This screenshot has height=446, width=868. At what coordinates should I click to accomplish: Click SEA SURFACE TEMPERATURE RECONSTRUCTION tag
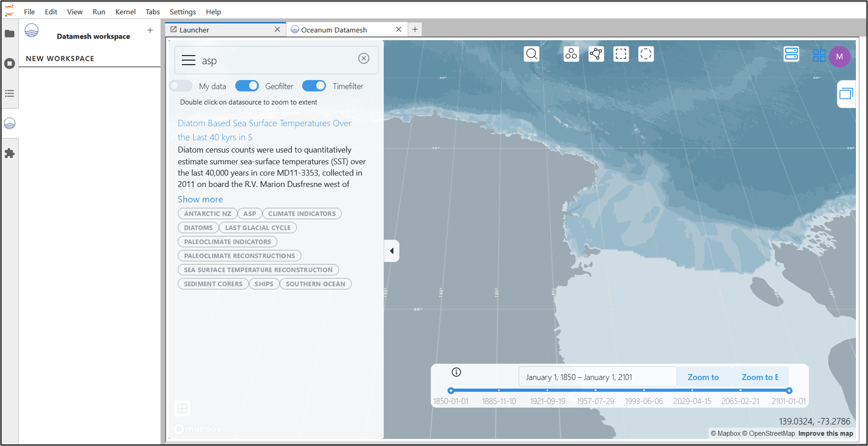tap(258, 270)
